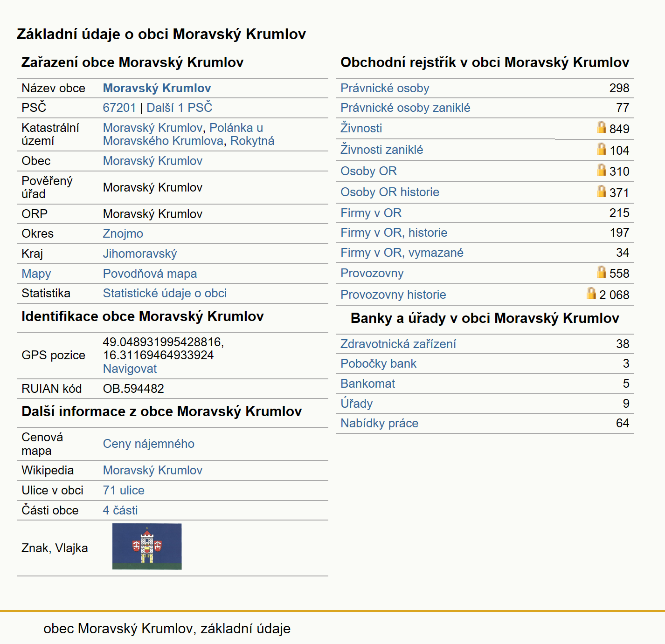This screenshot has height=644, width=665.
Task: Open the 4 části link
Action: coord(120,510)
